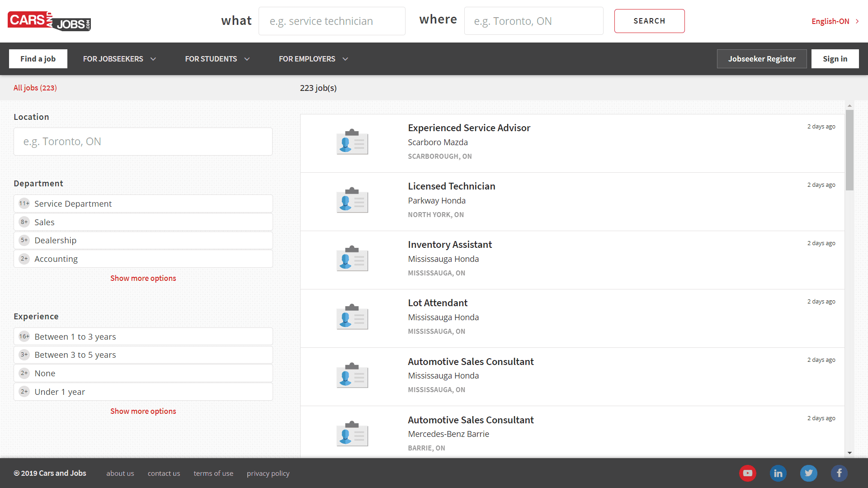
Task: Filter experience Between 3 to 5 years
Action: coord(143,355)
